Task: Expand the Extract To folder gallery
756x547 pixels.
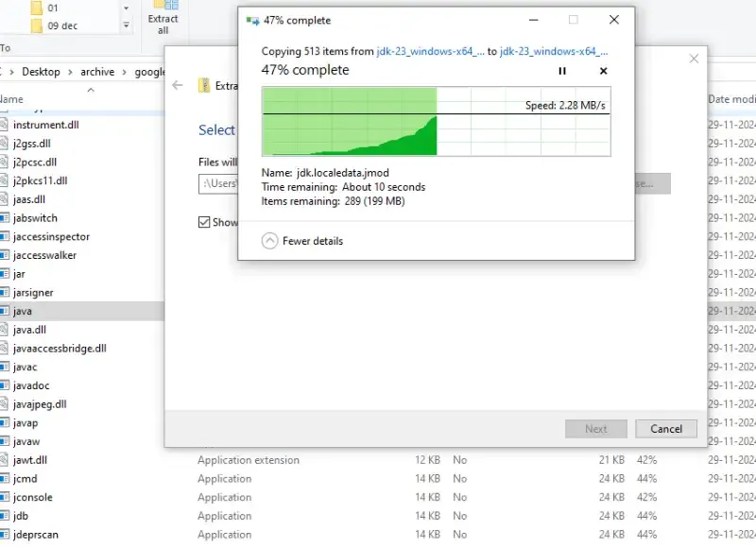Action: [x=126, y=26]
